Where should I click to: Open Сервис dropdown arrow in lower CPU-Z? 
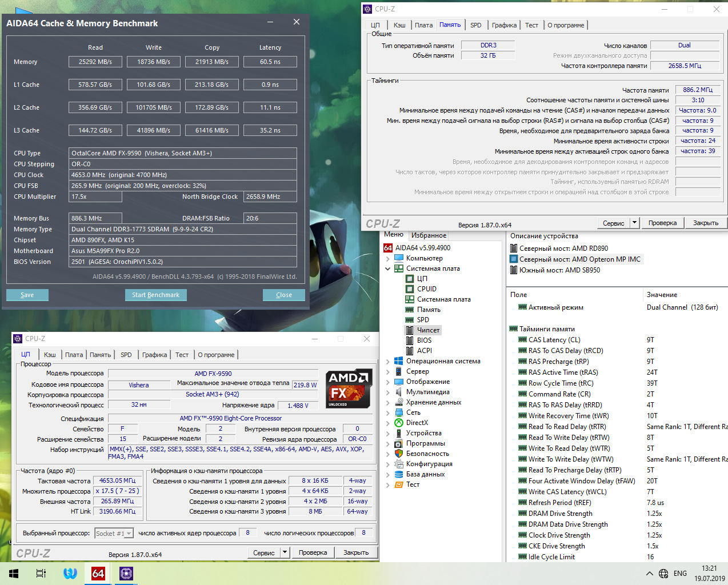pos(285,552)
